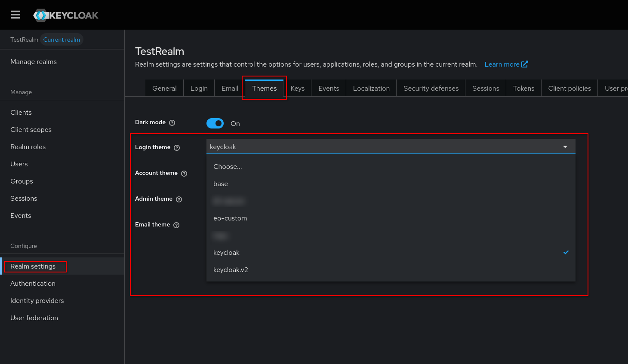The width and height of the screenshot is (628, 364).
Task: Click the Email theme label
Action: [x=152, y=225]
